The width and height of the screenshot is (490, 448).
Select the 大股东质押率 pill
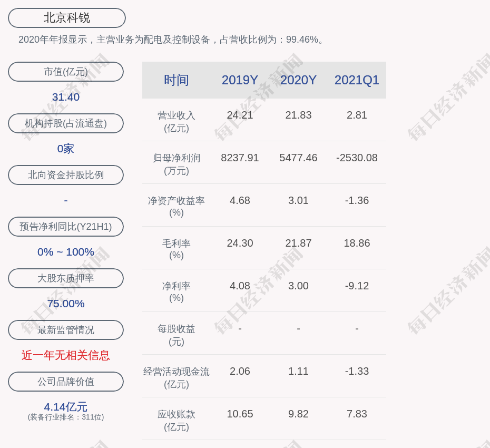click(x=66, y=278)
